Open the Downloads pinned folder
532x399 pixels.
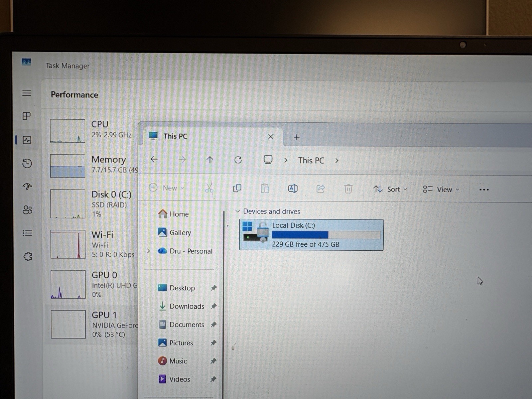pyautogui.click(x=181, y=306)
